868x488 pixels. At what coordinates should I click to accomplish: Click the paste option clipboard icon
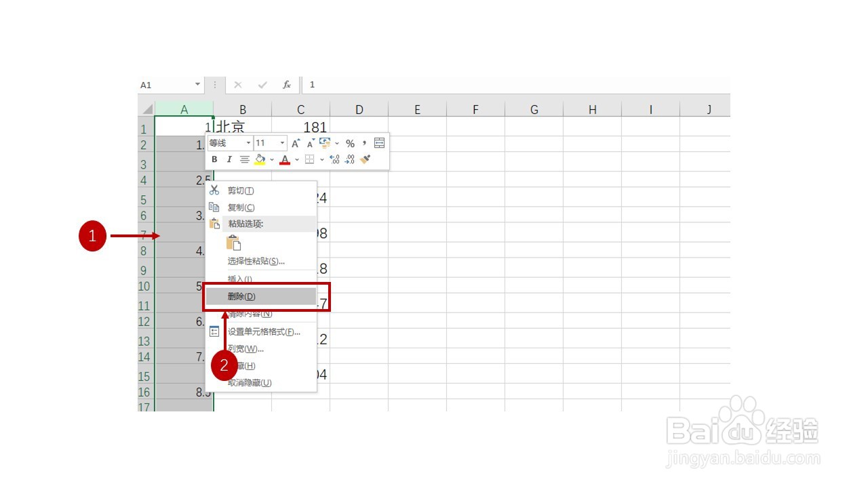coord(234,243)
